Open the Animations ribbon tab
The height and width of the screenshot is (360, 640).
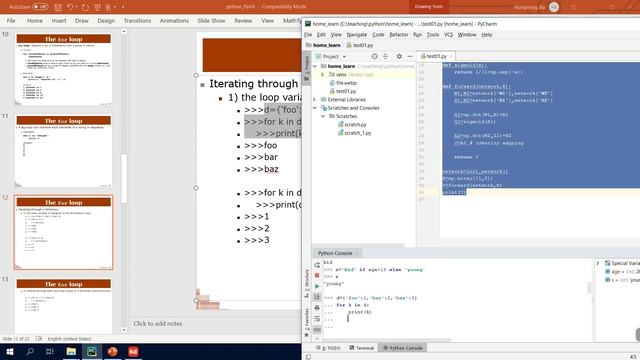click(x=174, y=20)
